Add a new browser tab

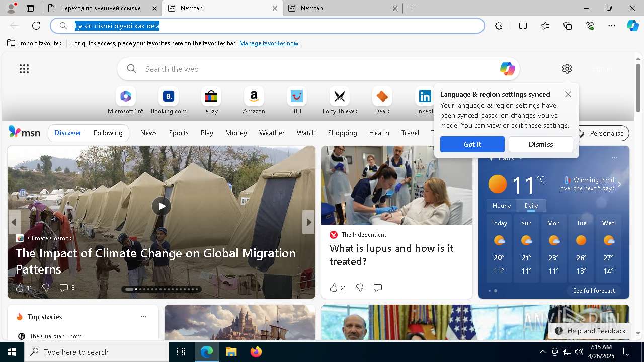pos(412,8)
